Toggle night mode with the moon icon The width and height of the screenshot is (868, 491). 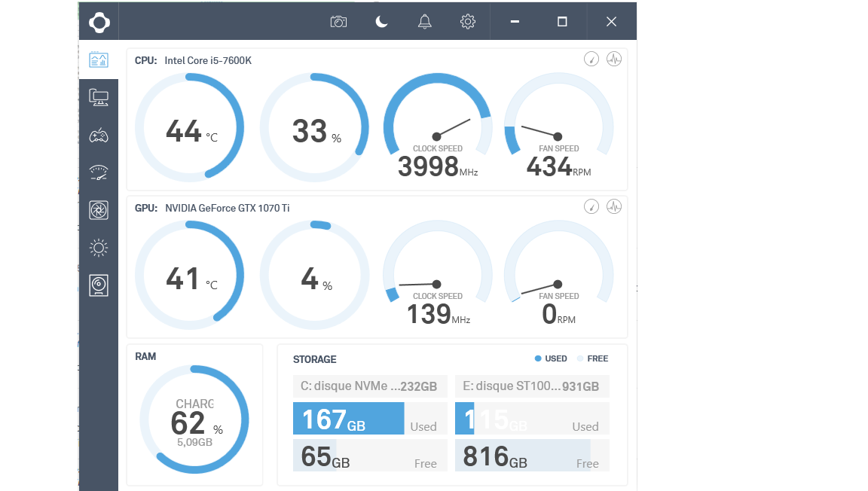click(x=382, y=22)
